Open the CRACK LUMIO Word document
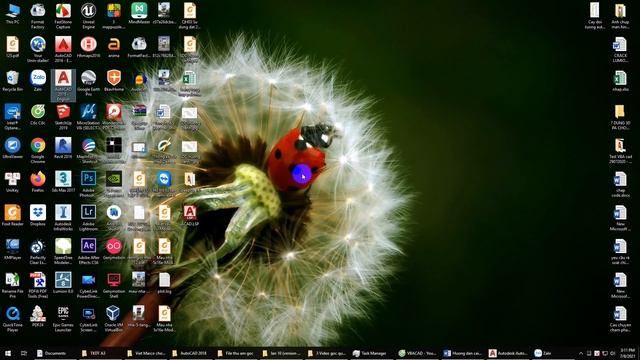640x360 pixels. pos(620,49)
